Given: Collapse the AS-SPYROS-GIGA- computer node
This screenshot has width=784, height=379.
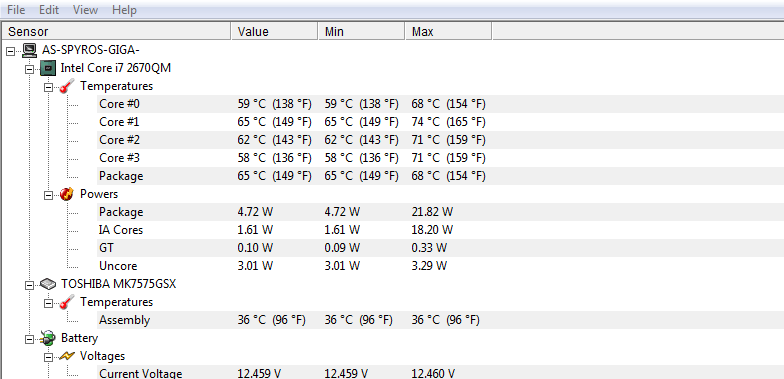Looking at the screenshot, I should click(x=10, y=50).
